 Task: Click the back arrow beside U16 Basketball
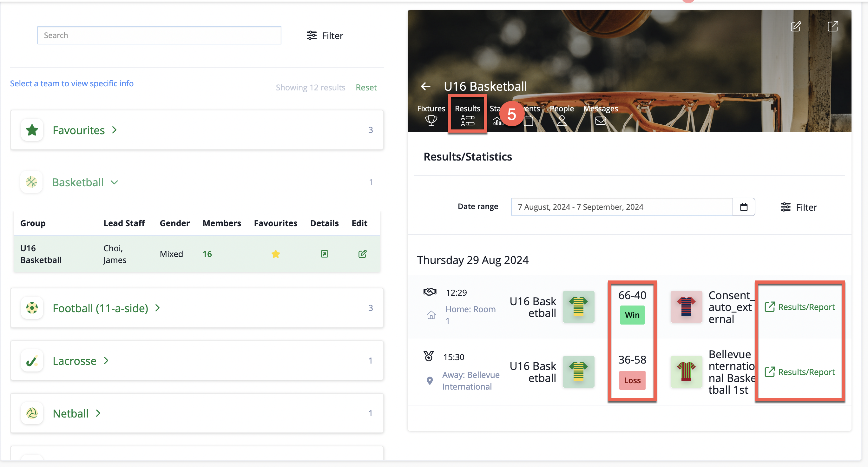[x=425, y=87]
